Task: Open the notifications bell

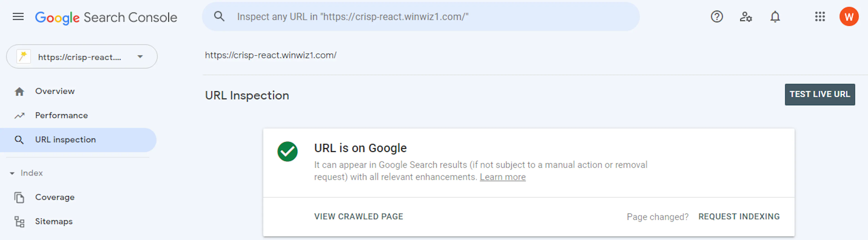Action: (x=775, y=16)
